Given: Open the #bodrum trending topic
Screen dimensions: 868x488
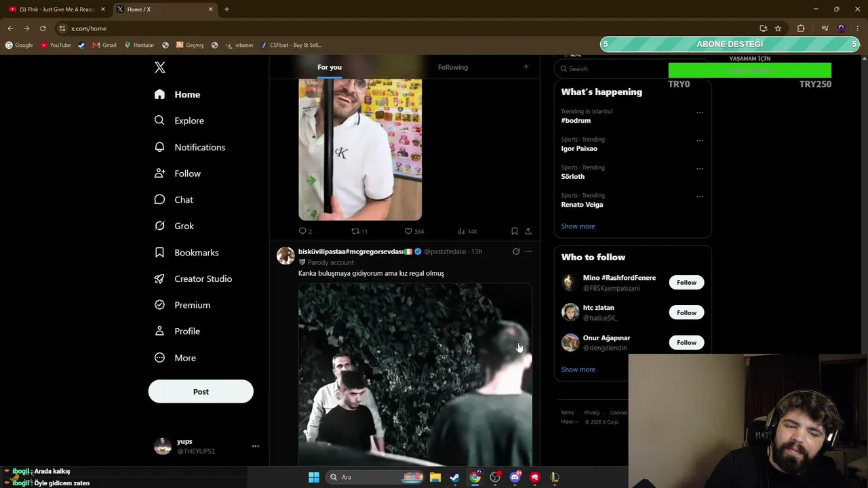Looking at the screenshot, I should [x=576, y=121].
